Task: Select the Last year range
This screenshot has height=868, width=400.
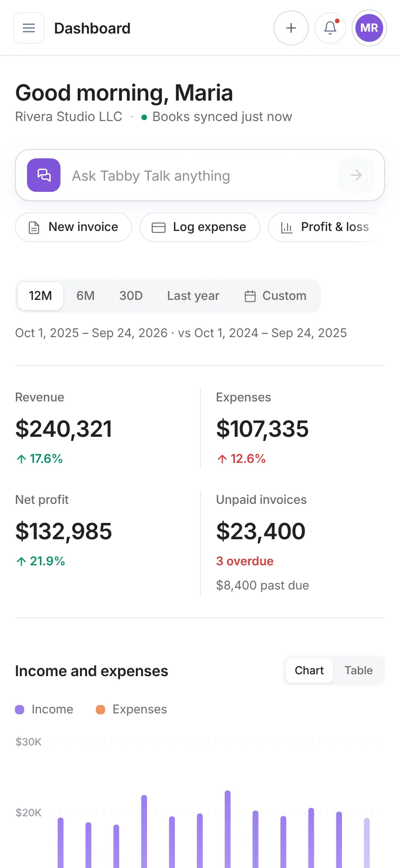Action: (193, 296)
